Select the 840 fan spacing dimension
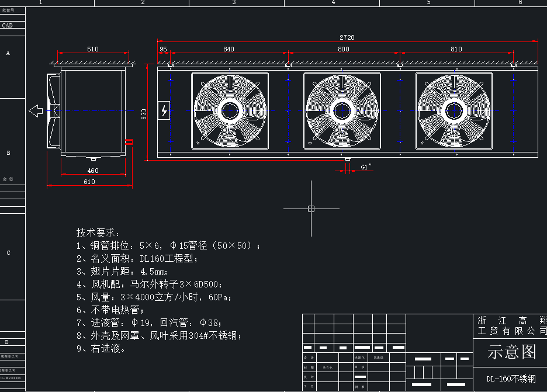The width and height of the screenshot is (547, 392). 229,50
